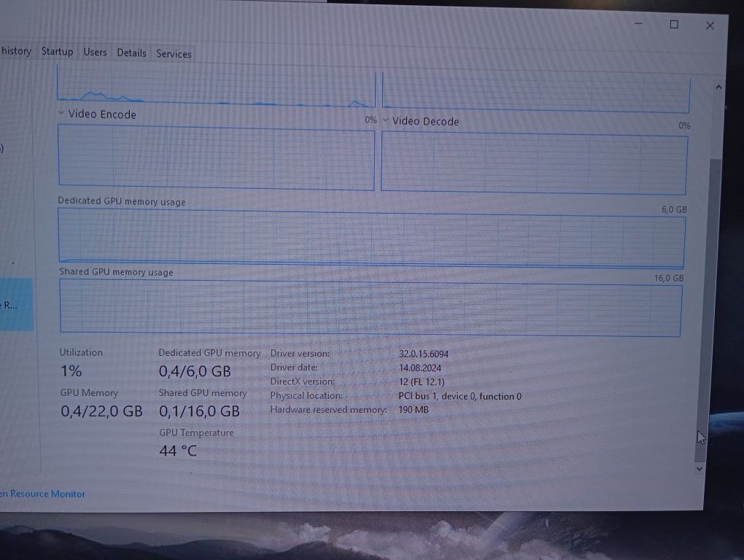Click the Physical location label
The image size is (744, 560).
pos(306,395)
